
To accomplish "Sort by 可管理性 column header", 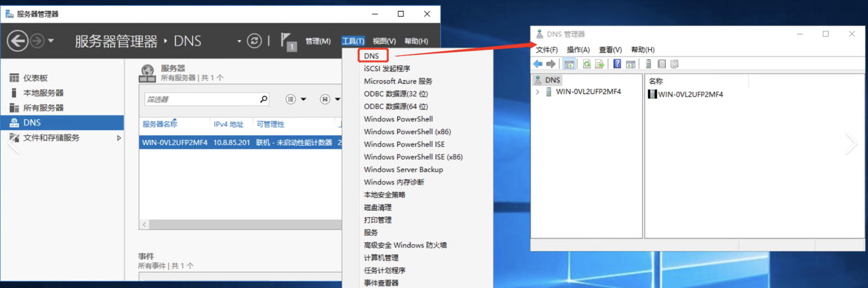I will point(270,124).
